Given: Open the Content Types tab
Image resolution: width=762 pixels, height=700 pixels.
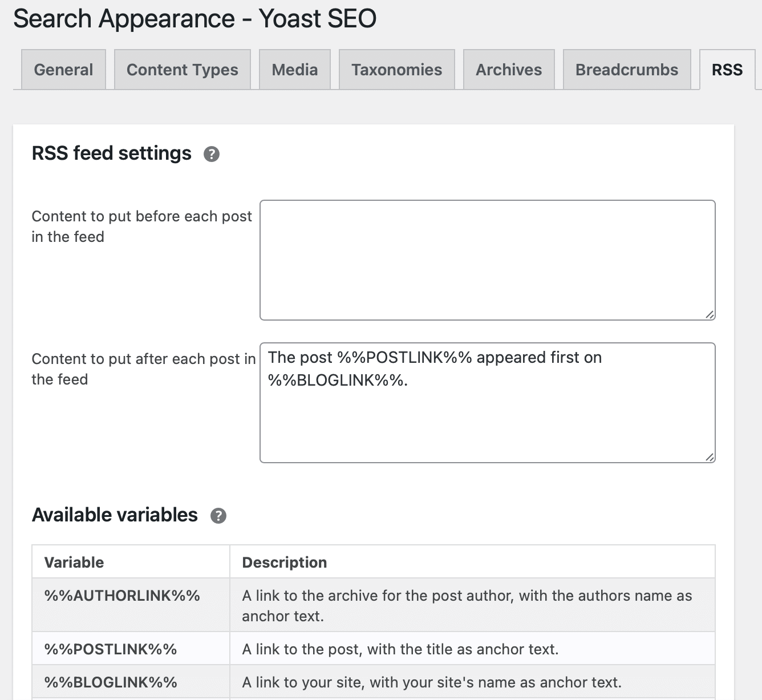Looking at the screenshot, I should (x=182, y=69).
